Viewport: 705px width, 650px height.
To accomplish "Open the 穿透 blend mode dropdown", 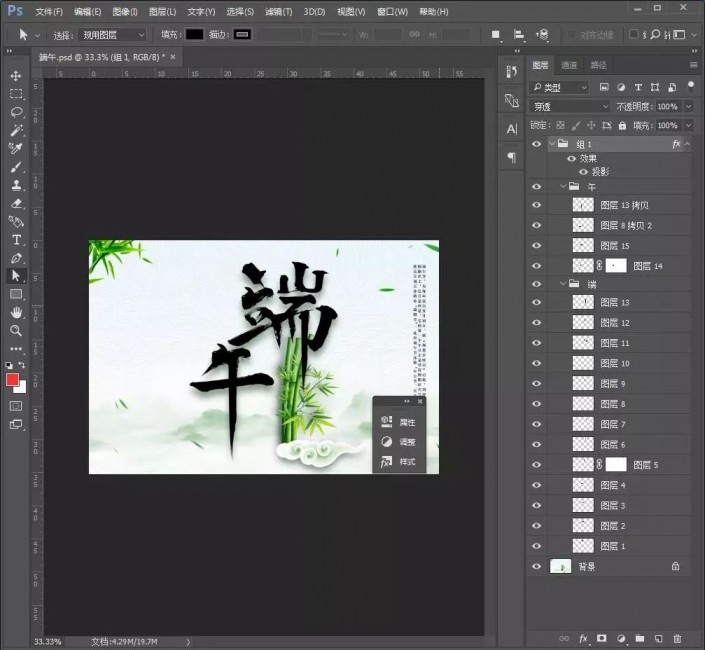I will coord(569,107).
